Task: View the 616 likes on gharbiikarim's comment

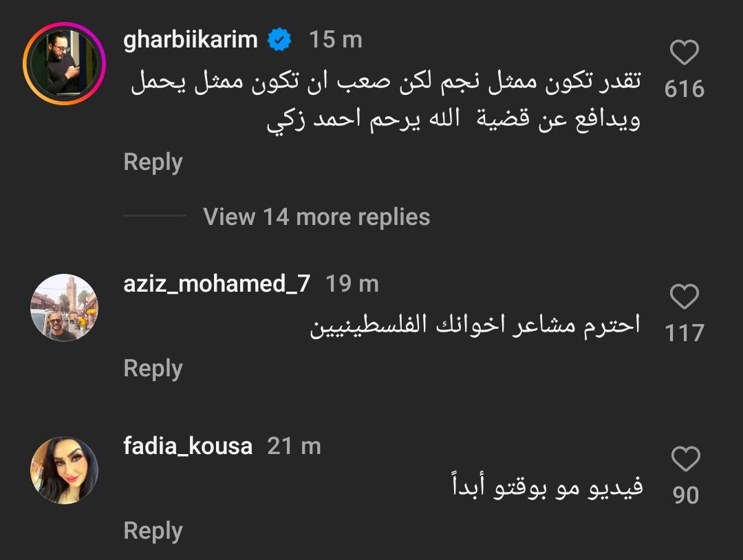Action: (x=685, y=89)
